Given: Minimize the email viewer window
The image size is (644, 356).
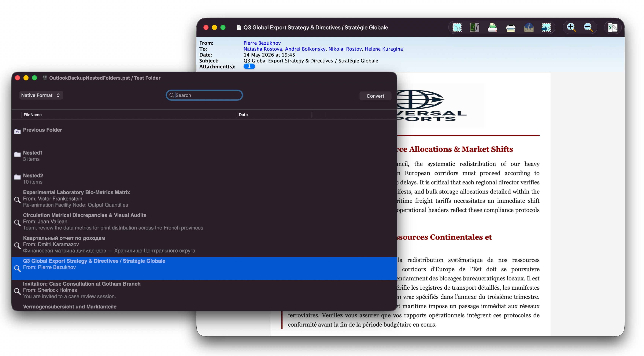Looking at the screenshot, I should [x=214, y=28].
